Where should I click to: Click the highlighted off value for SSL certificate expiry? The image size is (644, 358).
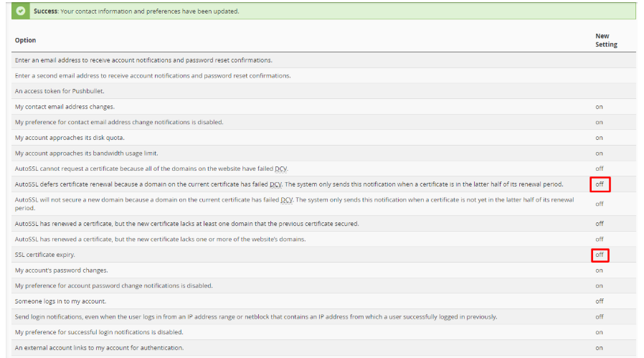(600, 255)
